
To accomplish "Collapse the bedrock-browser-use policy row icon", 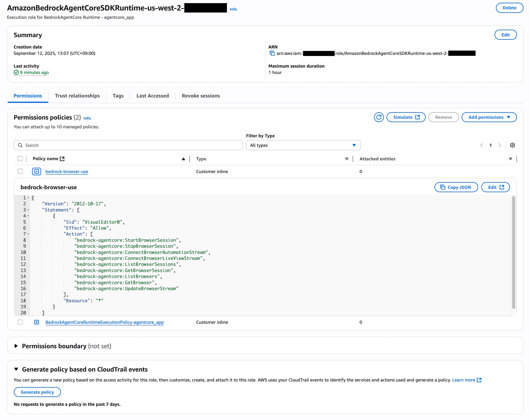I will 37,172.
